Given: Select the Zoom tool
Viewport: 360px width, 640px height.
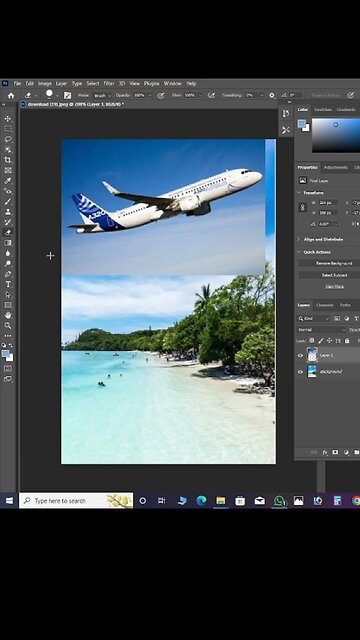Looking at the screenshot, I should click(x=8, y=326).
